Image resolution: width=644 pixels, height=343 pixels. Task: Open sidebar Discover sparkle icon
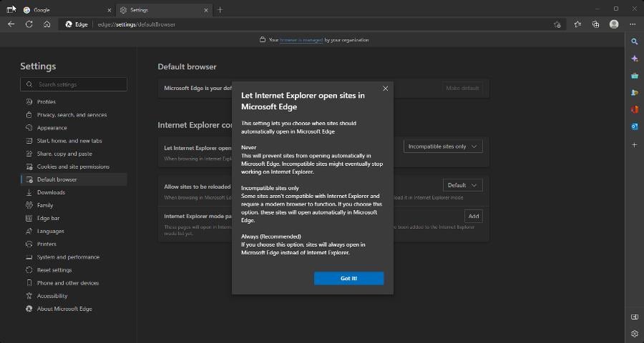(635, 59)
